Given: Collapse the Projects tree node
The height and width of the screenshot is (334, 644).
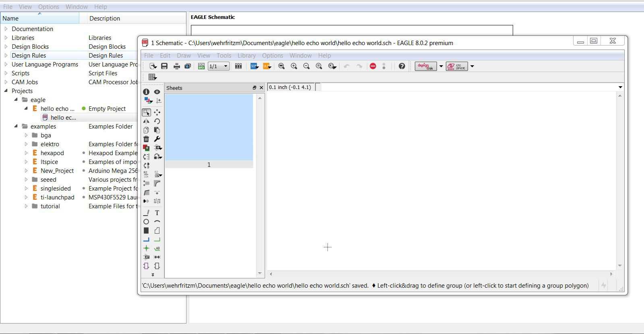Looking at the screenshot, I should coord(6,91).
